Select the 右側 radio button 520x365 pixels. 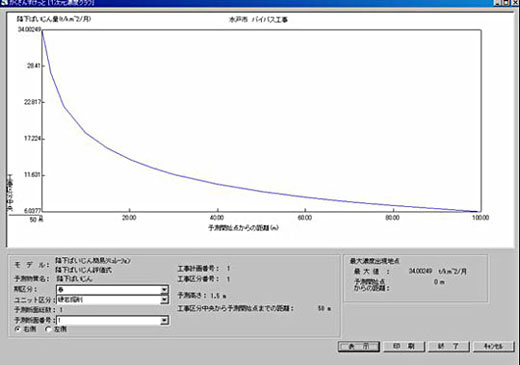[17, 329]
